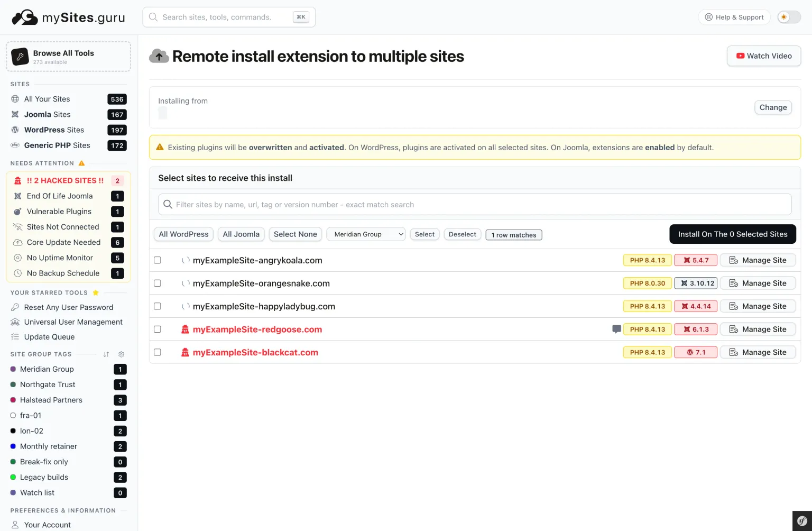Click the comment note icon on redgoose row
This screenshot has width=812, height=531.
(x=616, y=329)
